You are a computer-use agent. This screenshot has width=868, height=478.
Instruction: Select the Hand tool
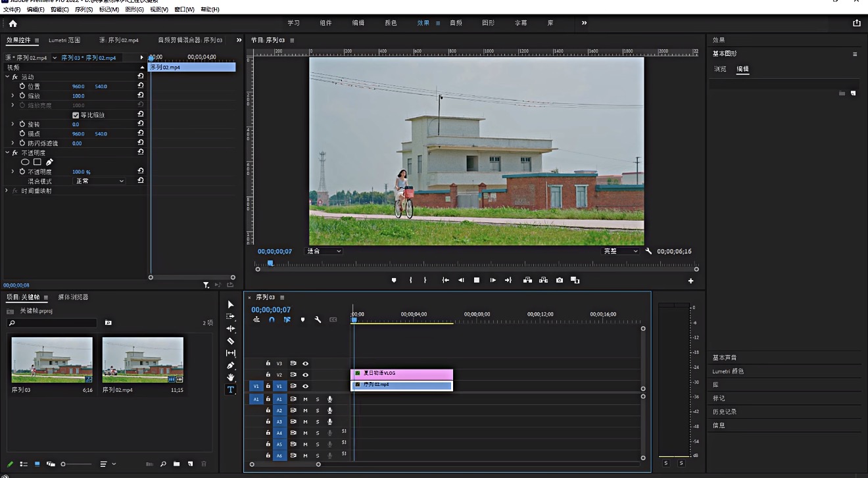(230, 377)
